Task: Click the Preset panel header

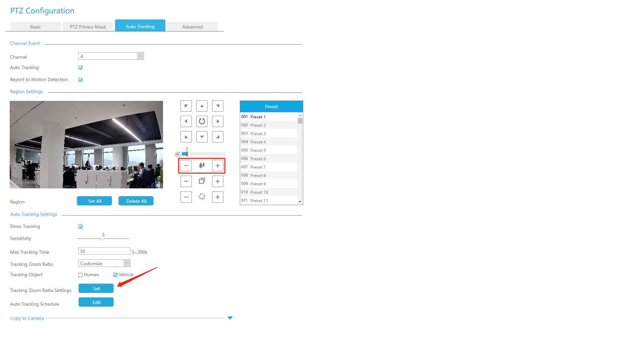Action: (271, 107)
